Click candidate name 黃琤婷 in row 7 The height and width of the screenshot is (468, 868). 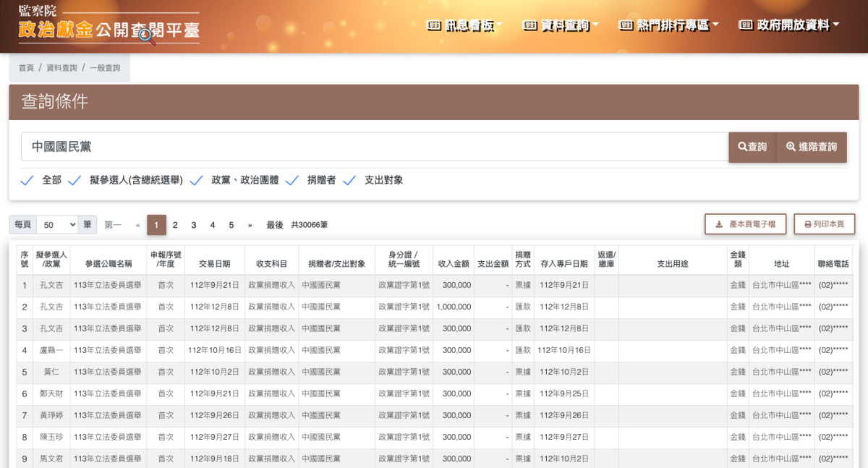(51, 415)
